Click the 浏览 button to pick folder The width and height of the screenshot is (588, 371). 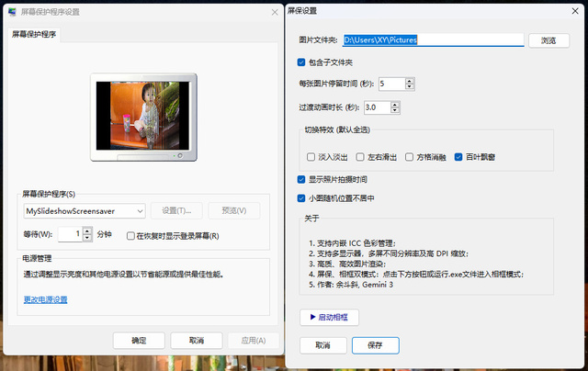pos(548,40)
